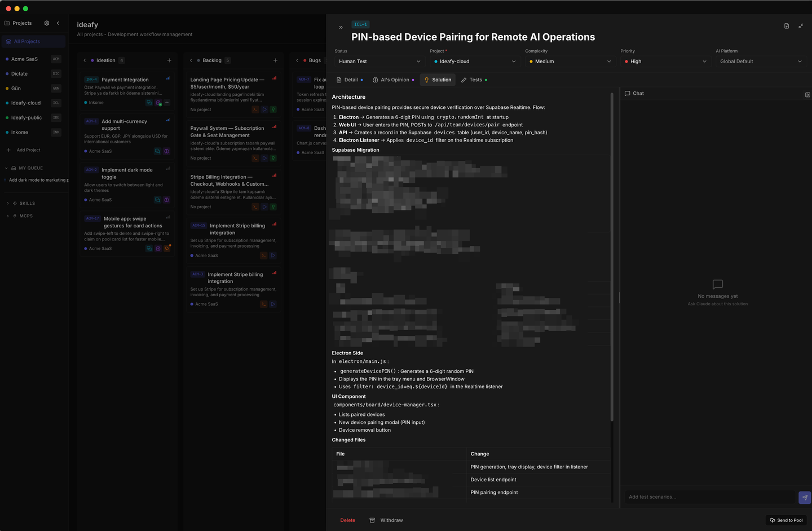This screenshot has height=531, width=812.
Task: Send the chat message with paper plane icon
Action: tap(804, 497)
